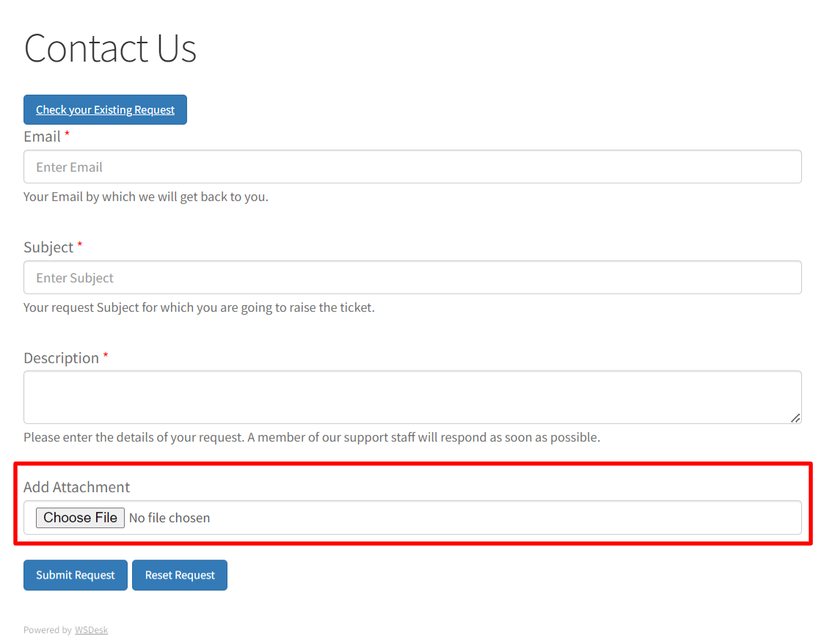Screen dimensions: 835x644
Task: Click the Choose File button
Action: point(80,517)
